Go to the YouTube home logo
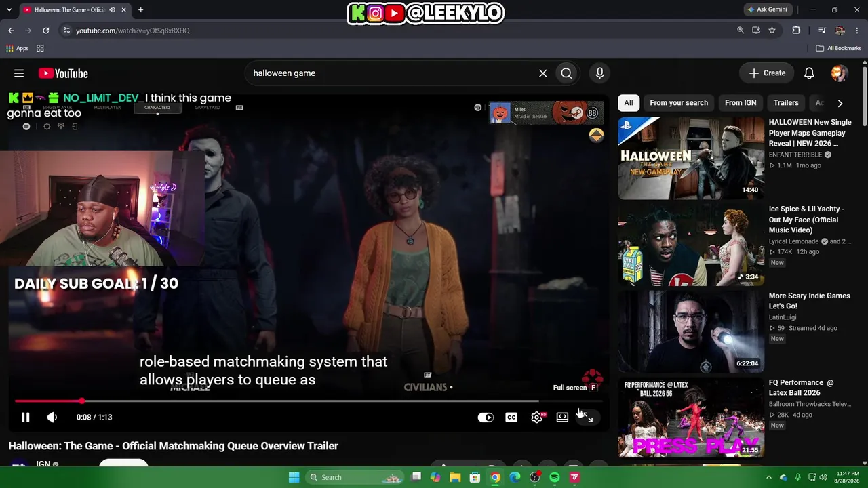Screen dimensions: 868x488 point(63,73)
